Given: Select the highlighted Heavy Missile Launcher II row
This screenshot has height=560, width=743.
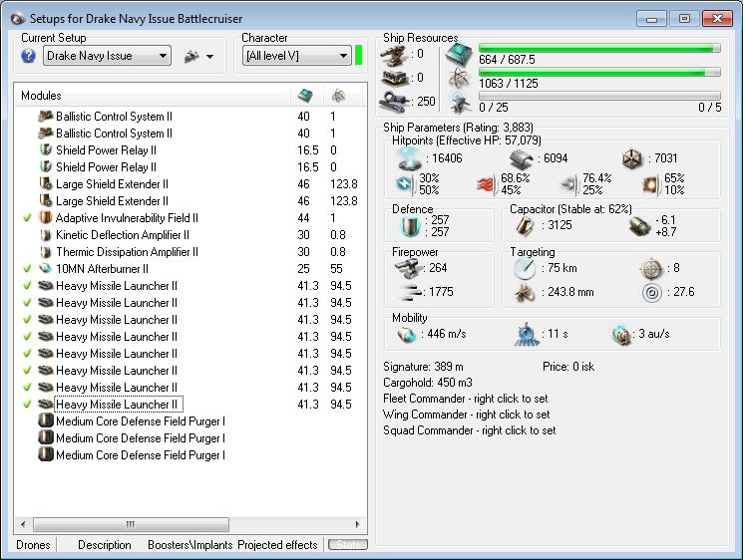Looking at the screenshot, I should 189,405.
